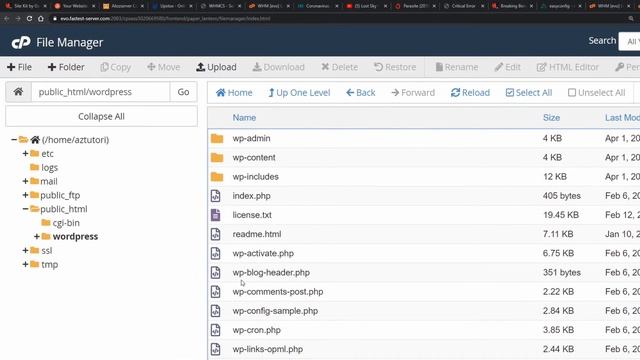Click Unselect All checkbox button
Screen dimensions: 640x360
point(596,93)
